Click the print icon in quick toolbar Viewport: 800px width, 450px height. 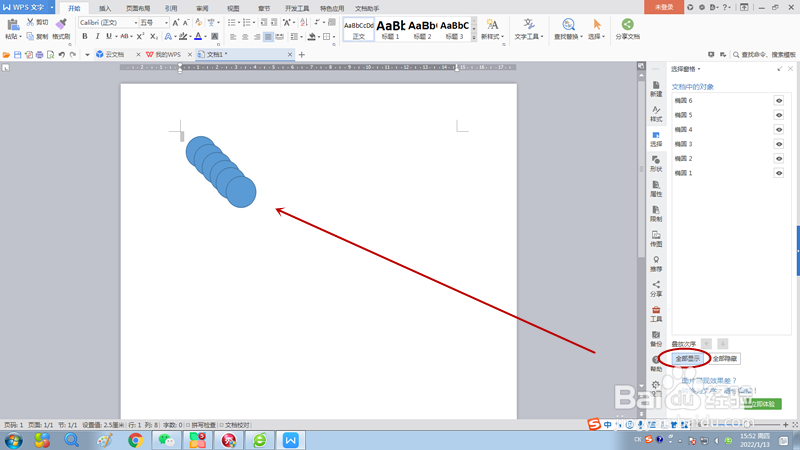coord(39,55)
